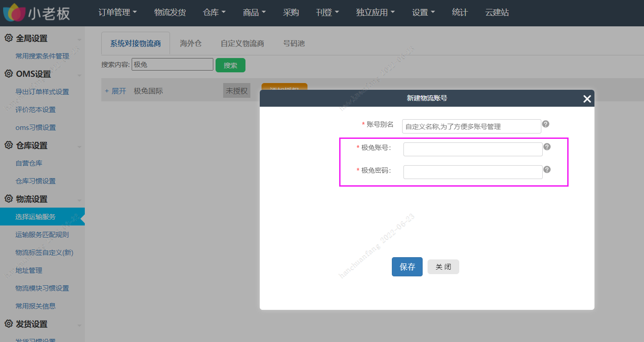Image resolution: width=644 pixels, height=342 pixels.
Task: Open the 商品 dropdown menu
Action: click(x=254, y=13)
